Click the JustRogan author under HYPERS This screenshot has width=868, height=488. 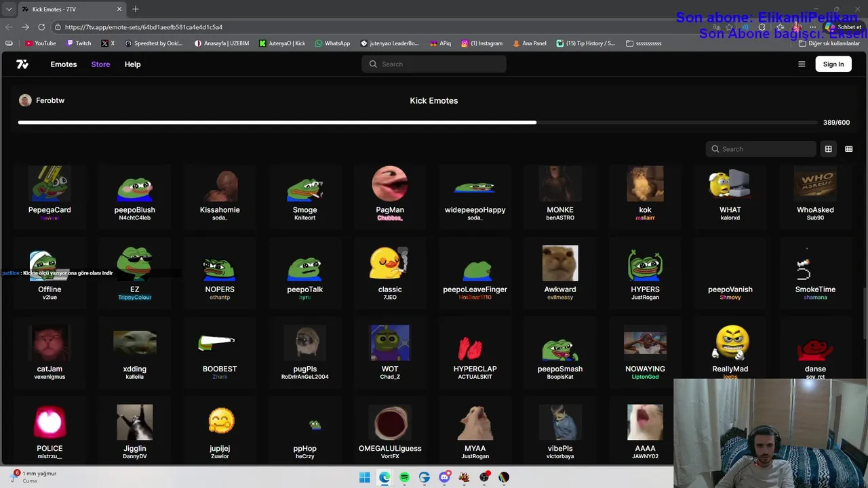pyautogui.click(x=645, y=297)
